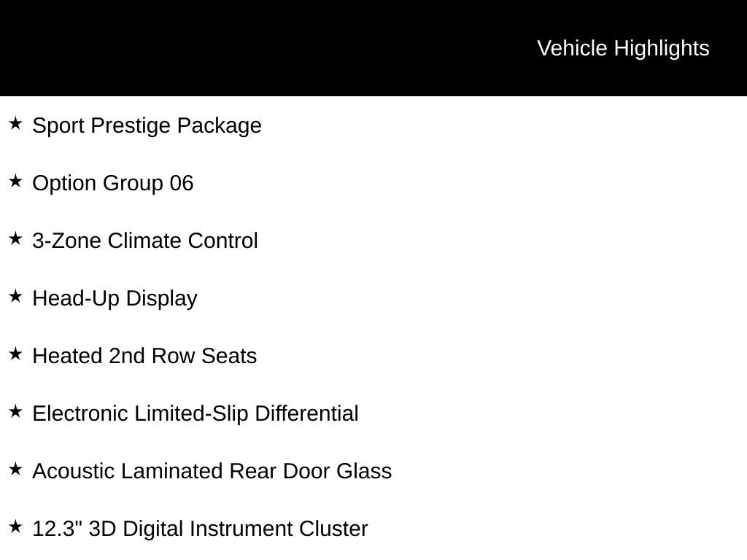Select the star before 3-Zone Climate Control
747x560 pixels.
[x=15, y=238]
